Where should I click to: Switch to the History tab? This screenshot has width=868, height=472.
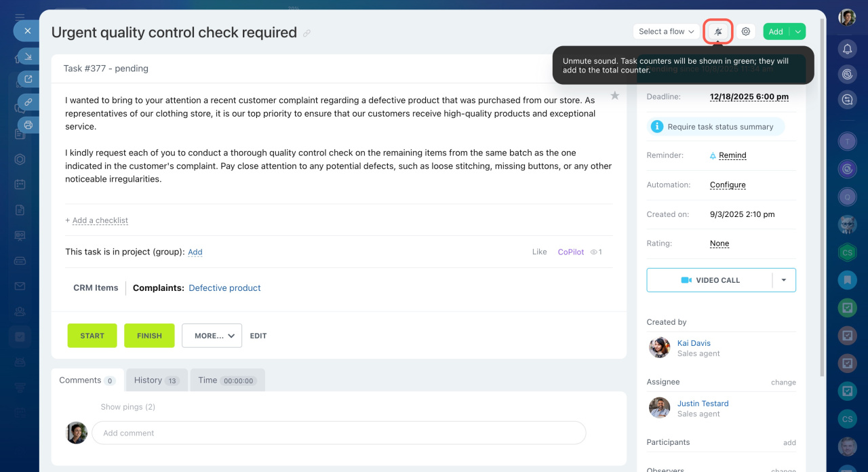[x=156, y=380]
